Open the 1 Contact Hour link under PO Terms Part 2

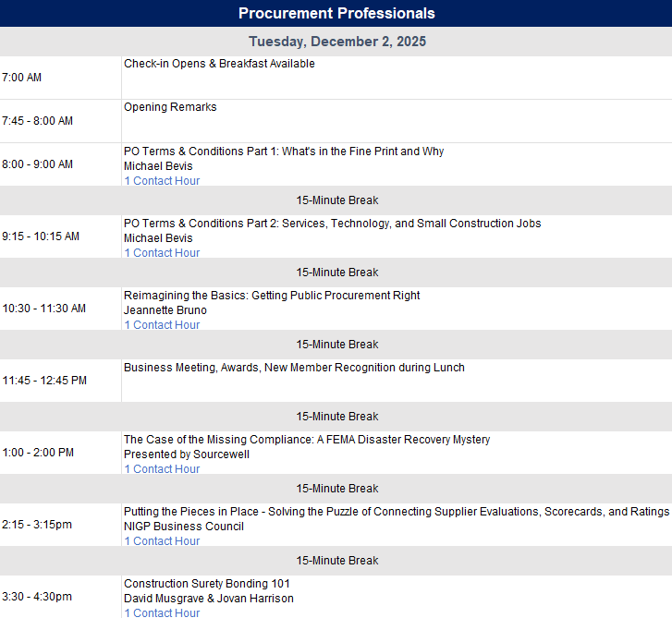(162, 253)
